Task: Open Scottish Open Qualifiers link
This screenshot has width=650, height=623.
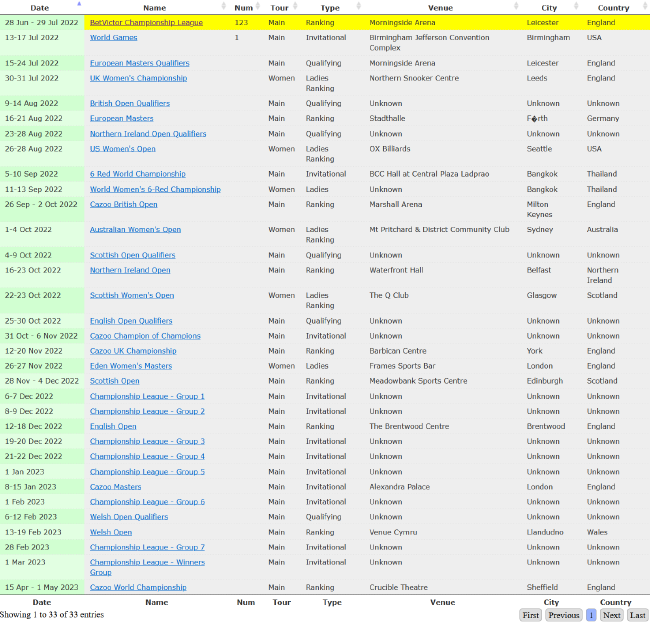Action: click(x=133, y=255)
